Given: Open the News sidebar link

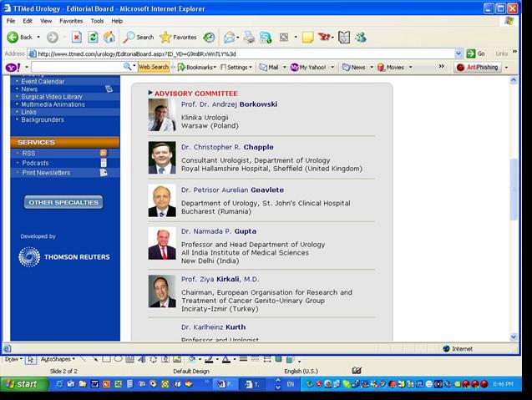Looking at the screenshot, I should click(x=29, y=89).
